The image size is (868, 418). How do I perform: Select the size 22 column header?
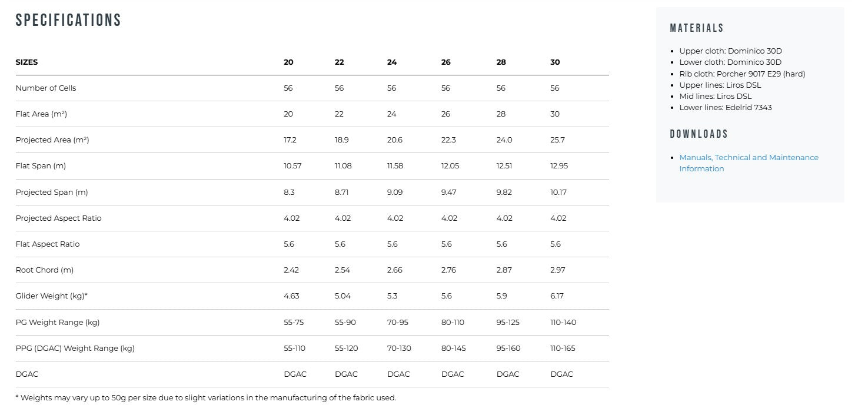point(340,62)
